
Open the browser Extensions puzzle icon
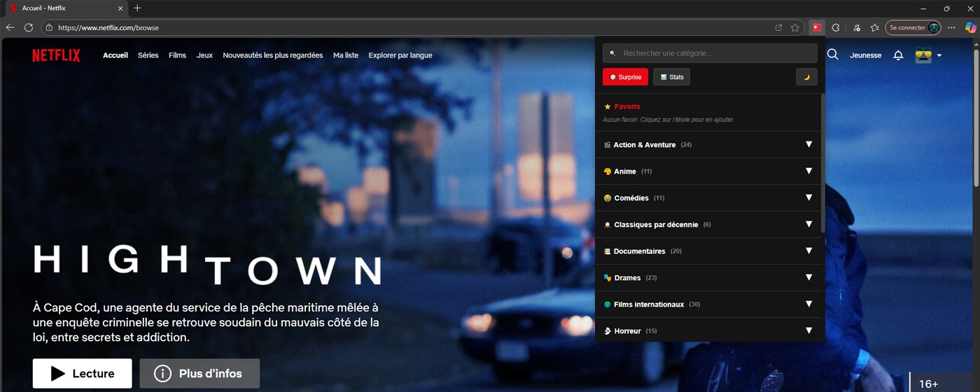tap(836, 27)
